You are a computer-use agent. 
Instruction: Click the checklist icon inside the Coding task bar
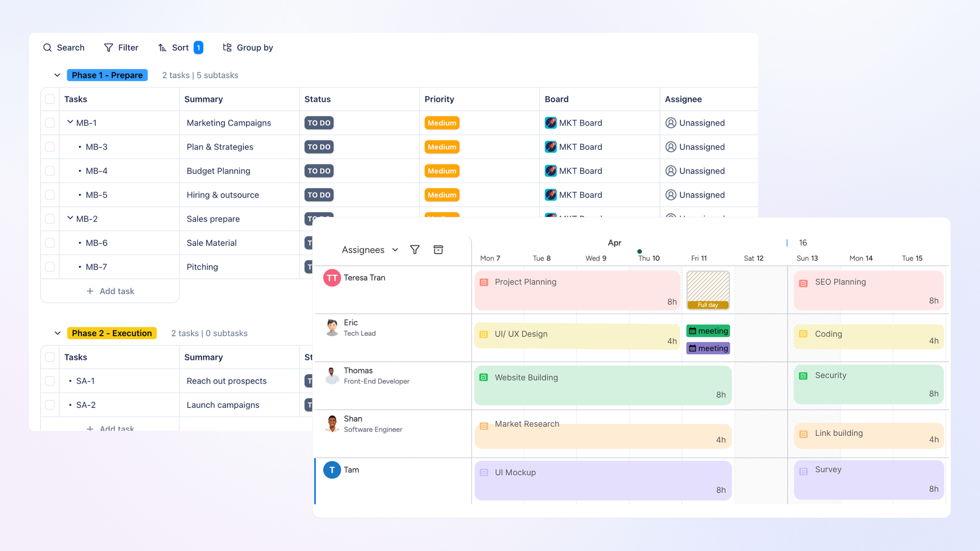click(803, 334)
